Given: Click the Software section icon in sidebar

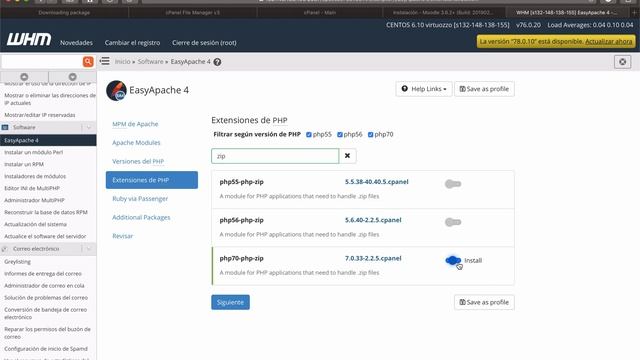Looking at the screenshot, I should (x=5, y=127).
